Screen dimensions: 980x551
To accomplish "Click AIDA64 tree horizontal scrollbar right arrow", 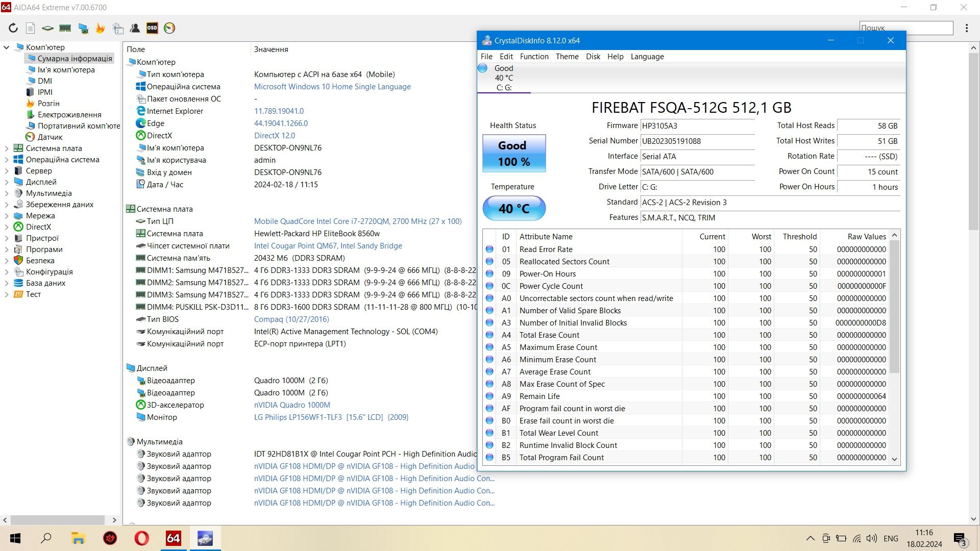I will tap(114, 520).
